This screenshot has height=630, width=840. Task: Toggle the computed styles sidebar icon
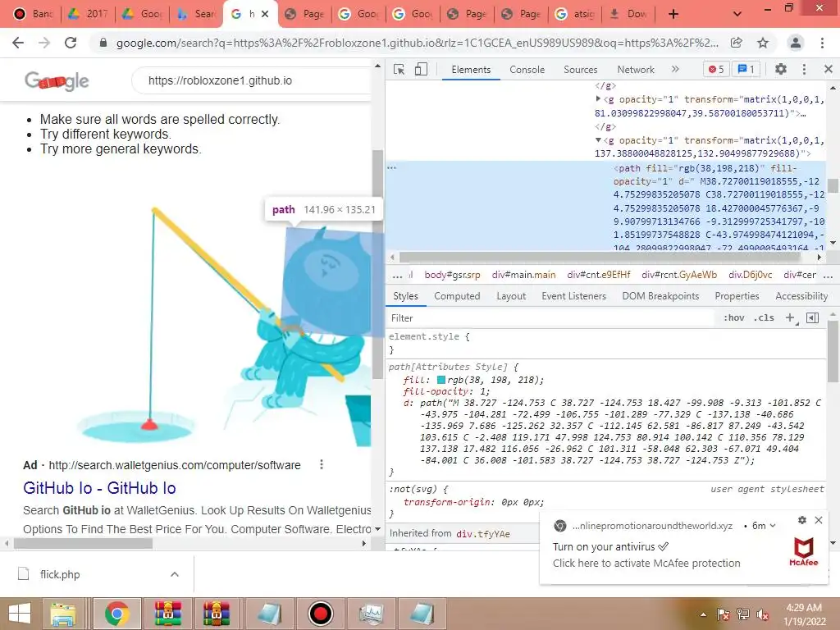(x=812, y=318)
